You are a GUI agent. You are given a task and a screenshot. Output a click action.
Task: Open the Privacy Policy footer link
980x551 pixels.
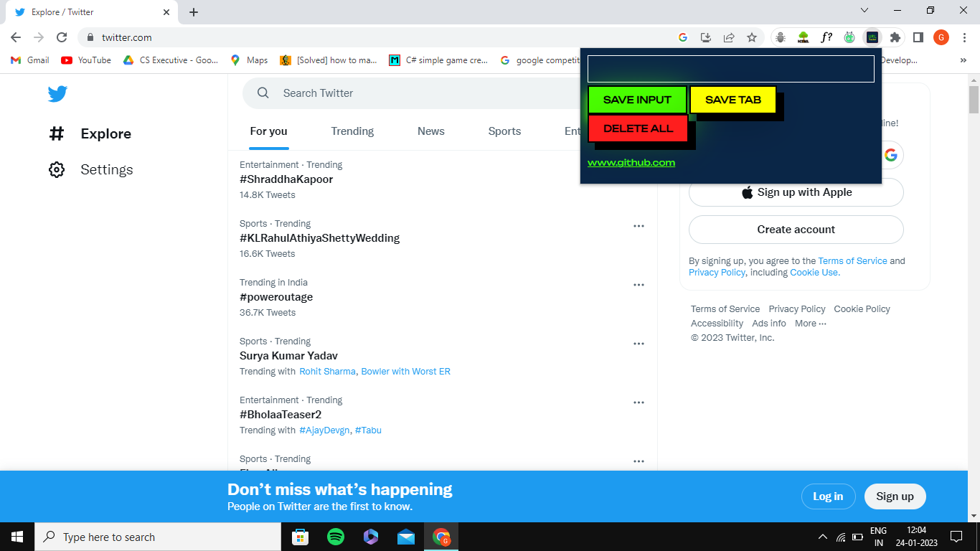tap(797, 309)
